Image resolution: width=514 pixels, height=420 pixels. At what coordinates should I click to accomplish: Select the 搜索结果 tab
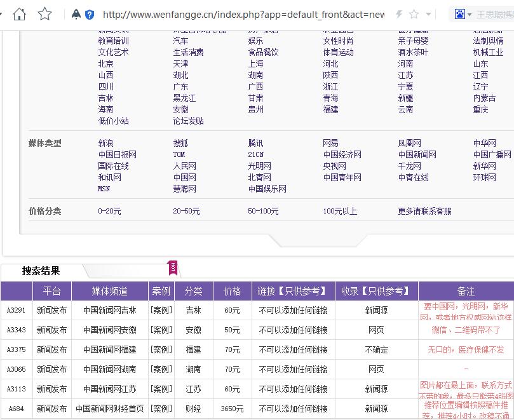tap(41, 271)
